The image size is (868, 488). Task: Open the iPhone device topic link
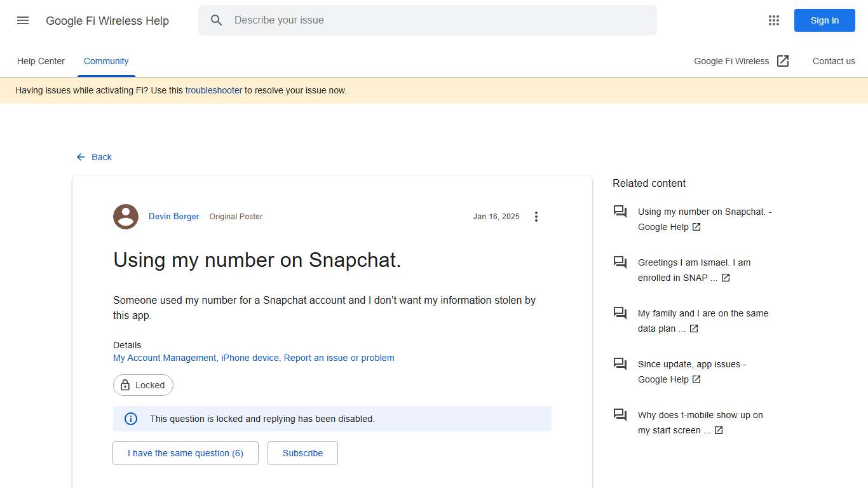(250, 358)
